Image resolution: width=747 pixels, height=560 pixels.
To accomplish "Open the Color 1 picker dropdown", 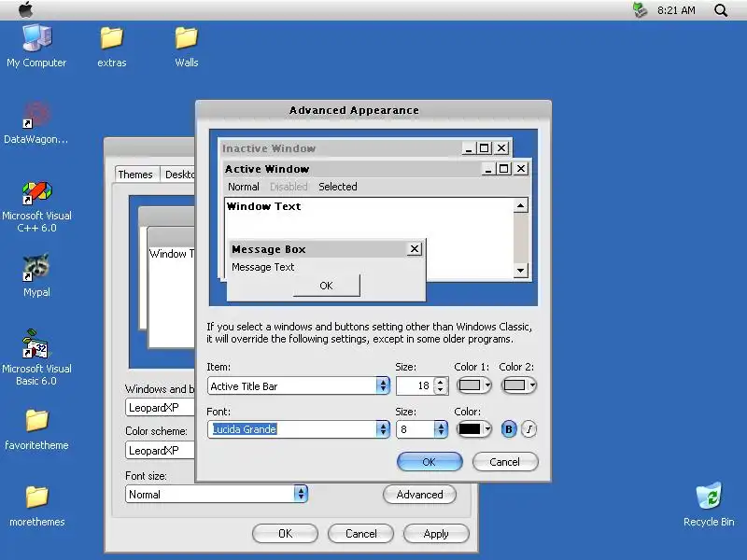I will (474, 385).
